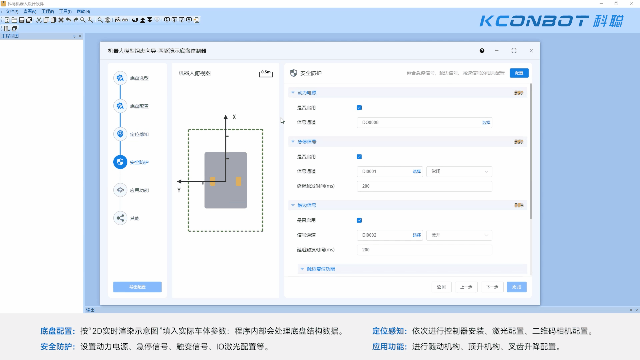Viewport: 640px width, 360px height.
Task: Click the cancel button left of previous step button
Action: click(x=441, y=287)
